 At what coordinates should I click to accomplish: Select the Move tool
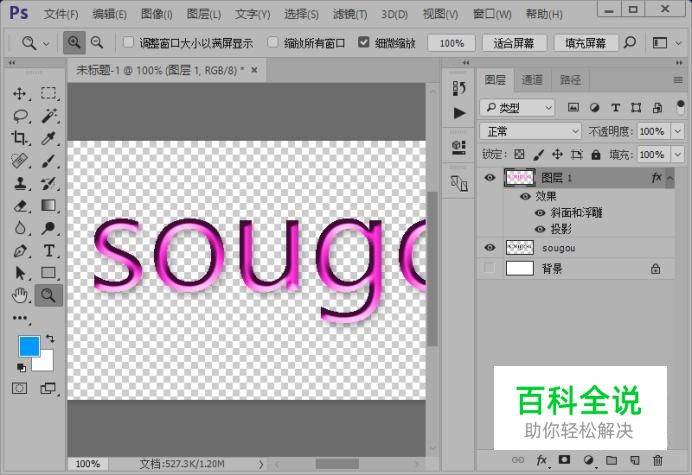(x=19, y=94)
